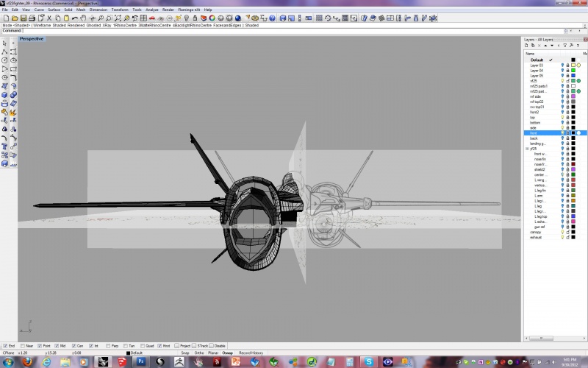
Task: Click the nif side magenta color swatch
Action: pos(573,96)
